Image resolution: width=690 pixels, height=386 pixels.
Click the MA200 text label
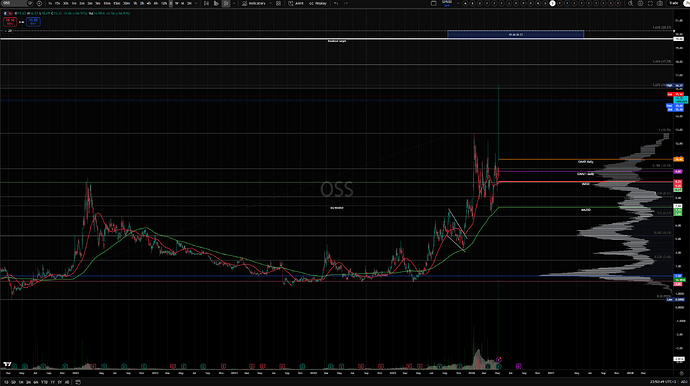tap(586, 210)
